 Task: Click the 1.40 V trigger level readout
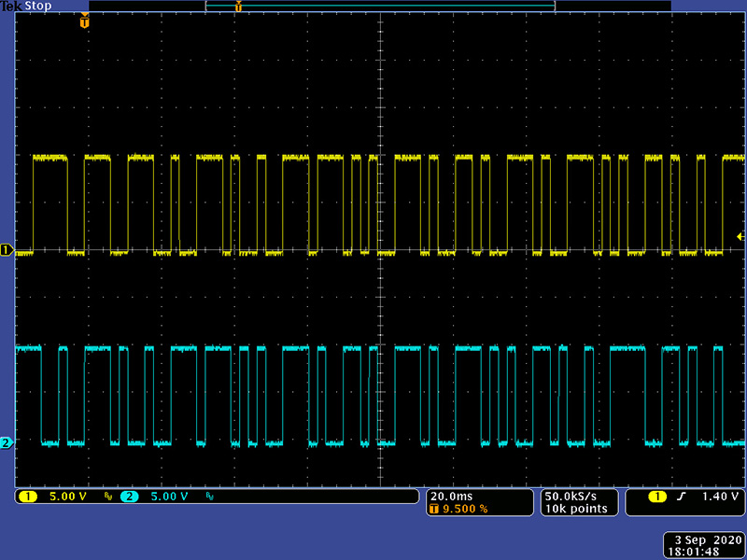[720, 497]
